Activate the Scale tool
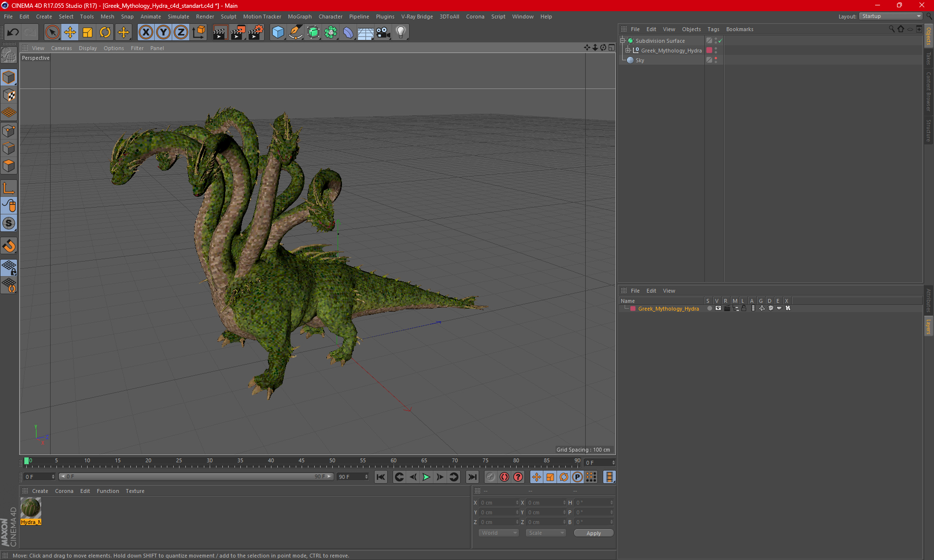Screen dimensions: 934x560 pos(88,33)
